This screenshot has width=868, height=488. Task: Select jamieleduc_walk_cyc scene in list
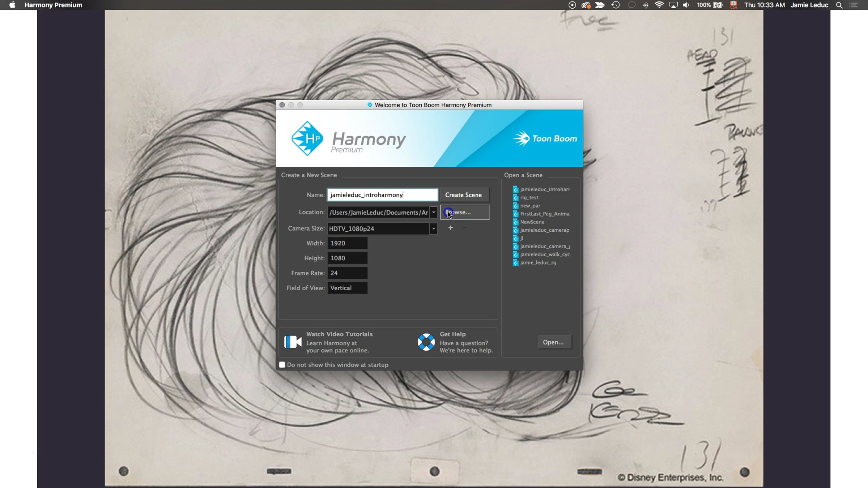(x=544, y=254)
